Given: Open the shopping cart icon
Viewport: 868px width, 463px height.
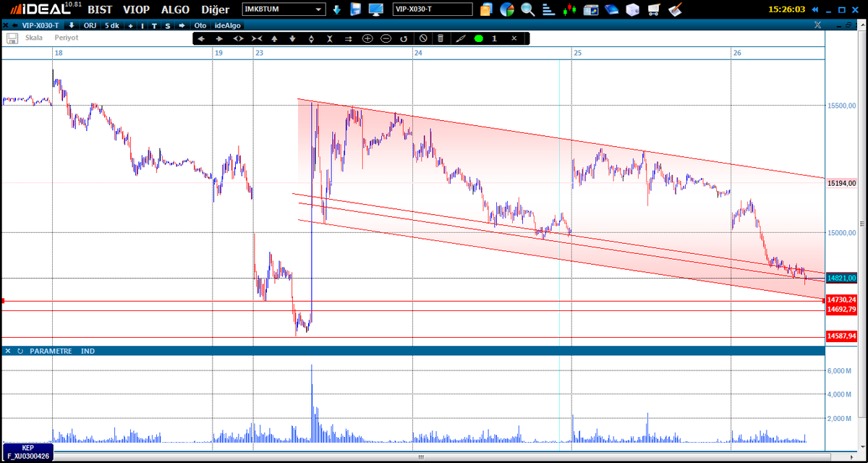Looking at the screenshot, I should [654, 9].
